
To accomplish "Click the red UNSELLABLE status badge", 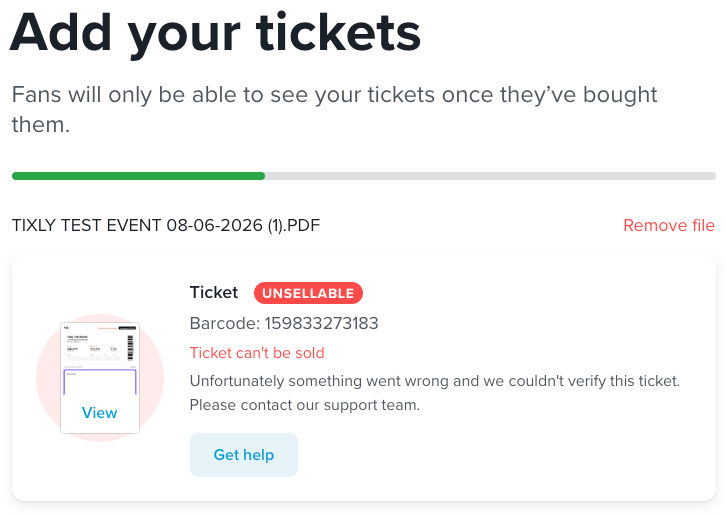I will click(308, 293).
